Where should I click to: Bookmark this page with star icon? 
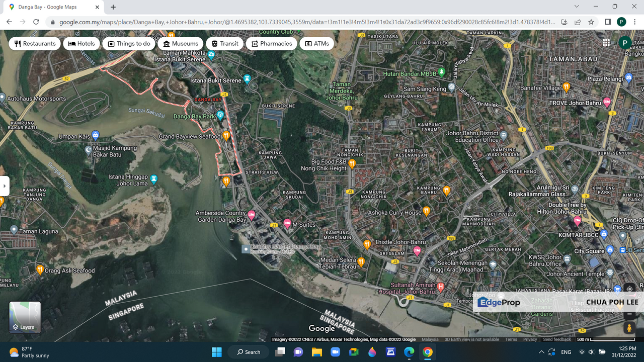coord(591,22)
